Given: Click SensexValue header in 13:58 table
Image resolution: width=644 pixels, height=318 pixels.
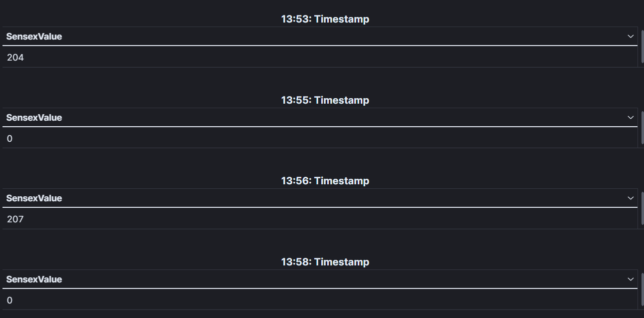Looking at the screenshot, I should 34,279.
